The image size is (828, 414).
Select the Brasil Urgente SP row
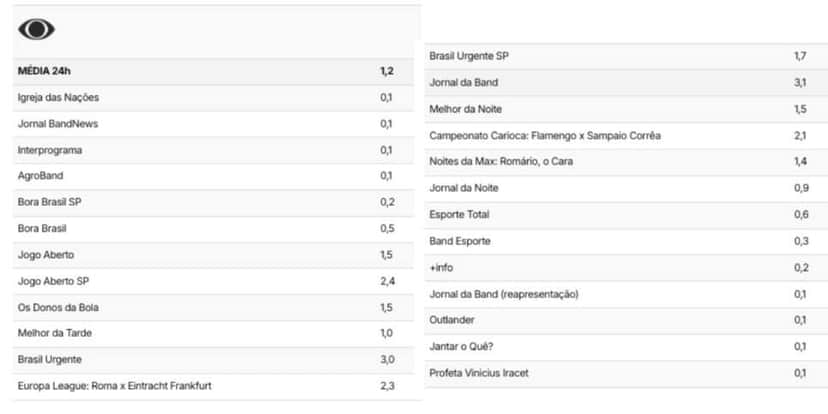(626, 56)
